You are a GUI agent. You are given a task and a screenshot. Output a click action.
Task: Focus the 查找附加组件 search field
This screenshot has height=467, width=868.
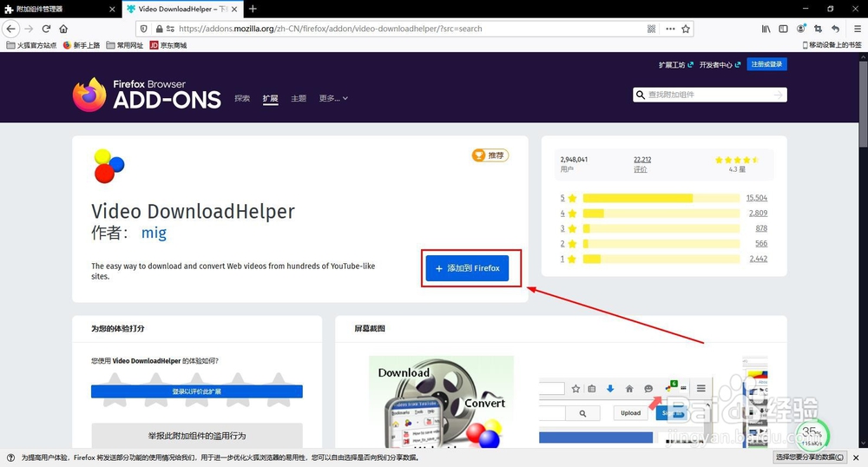[x=710, y=95]
